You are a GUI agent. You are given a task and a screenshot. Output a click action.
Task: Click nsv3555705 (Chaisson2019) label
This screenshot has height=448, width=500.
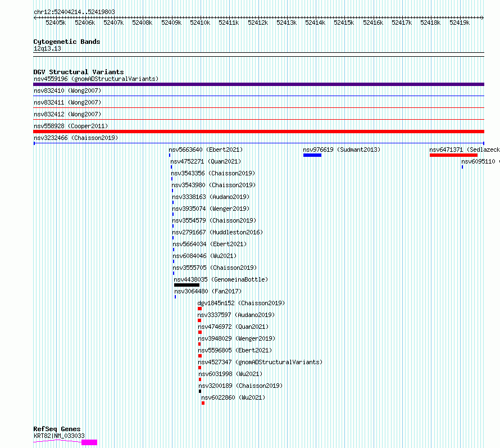pyautogui.click(x=215, y=268)
